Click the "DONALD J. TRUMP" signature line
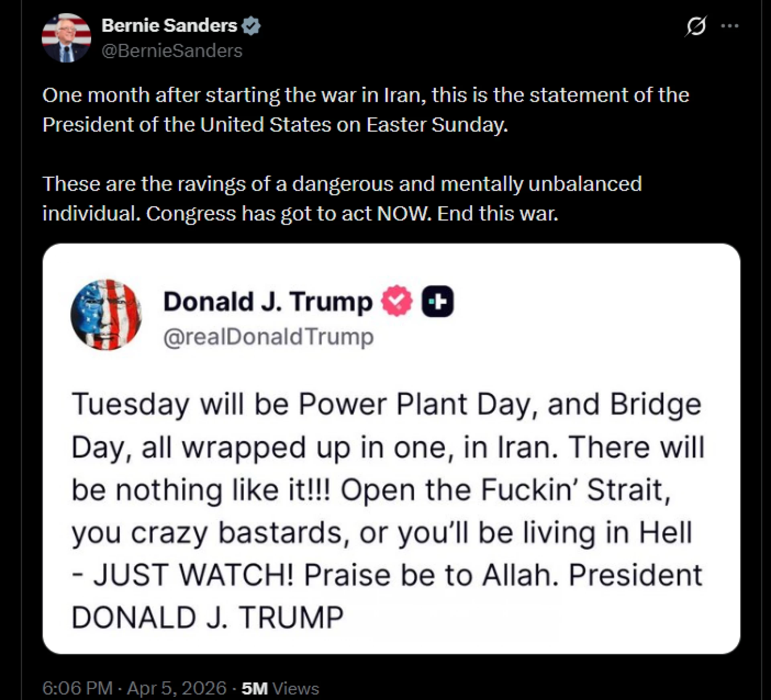This screenshot has height=700, width=771. point(207,617)
